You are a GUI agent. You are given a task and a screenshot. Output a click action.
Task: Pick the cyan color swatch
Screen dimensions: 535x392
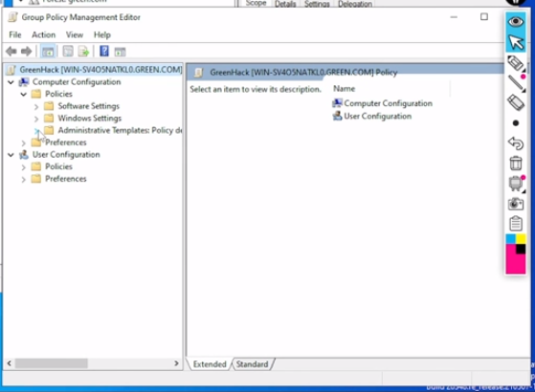(510, 239)
